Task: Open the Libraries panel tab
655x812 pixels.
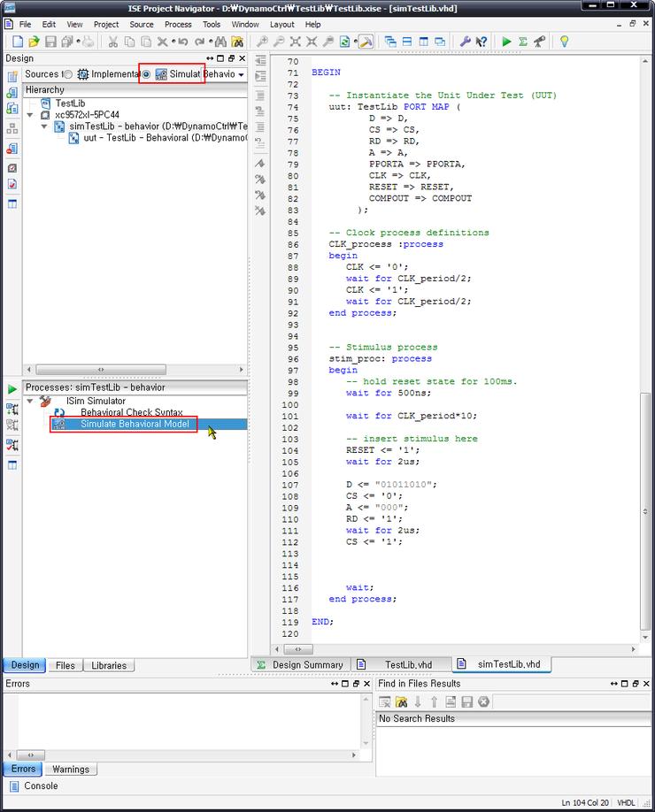Action: click(x=109, y=665)
